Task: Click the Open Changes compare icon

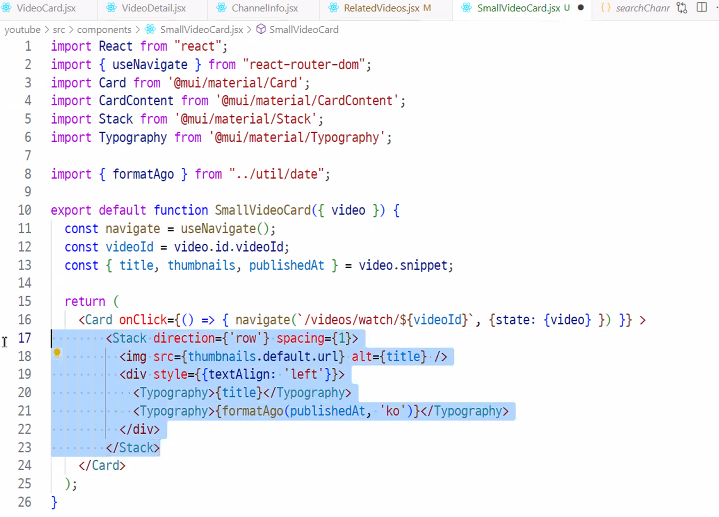Action: coord(682,8)
